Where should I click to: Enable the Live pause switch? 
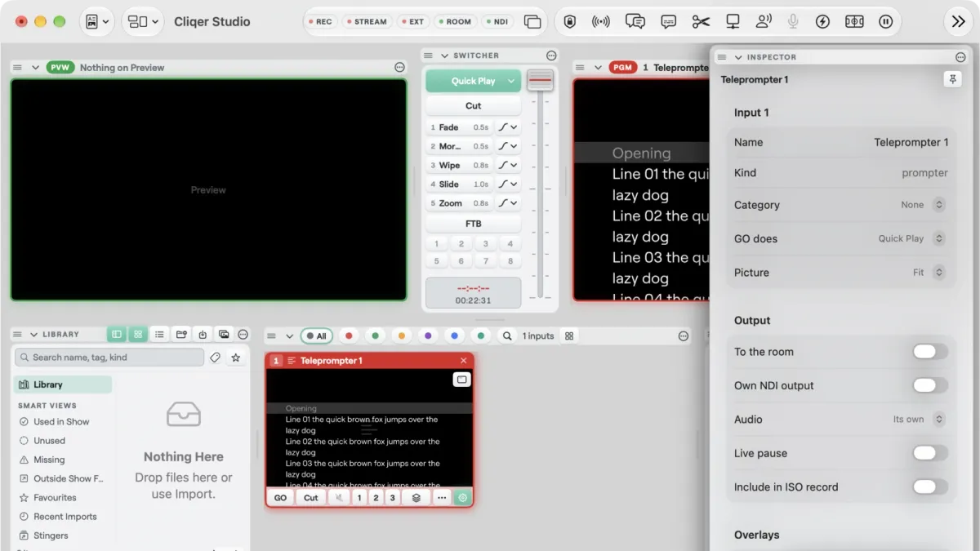tap(930, 453)
